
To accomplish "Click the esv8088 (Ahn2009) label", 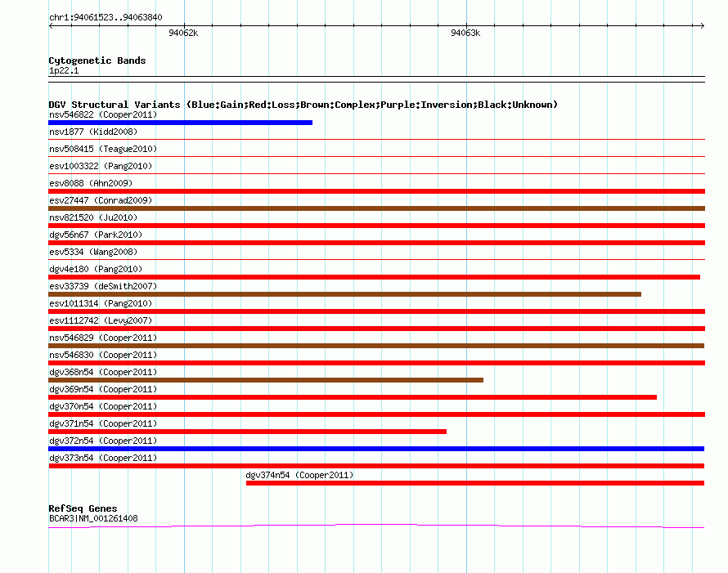I will [x=91, y=183].
